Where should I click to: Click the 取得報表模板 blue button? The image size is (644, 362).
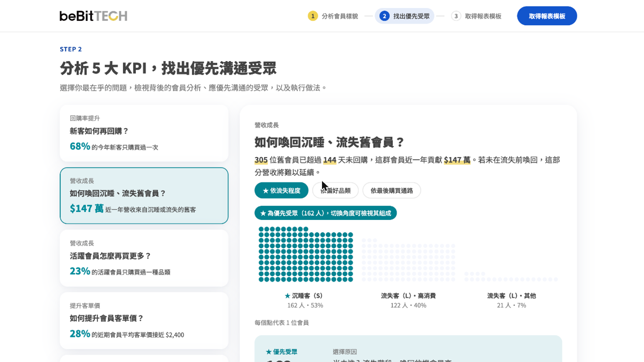coord(547,16)
